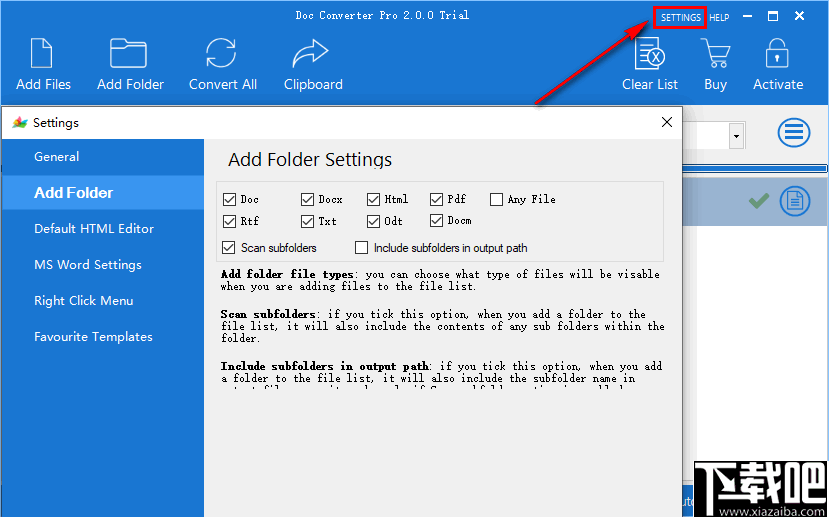Open HELP in the title bar
829x517 pixels.
(x=719, y=17)
